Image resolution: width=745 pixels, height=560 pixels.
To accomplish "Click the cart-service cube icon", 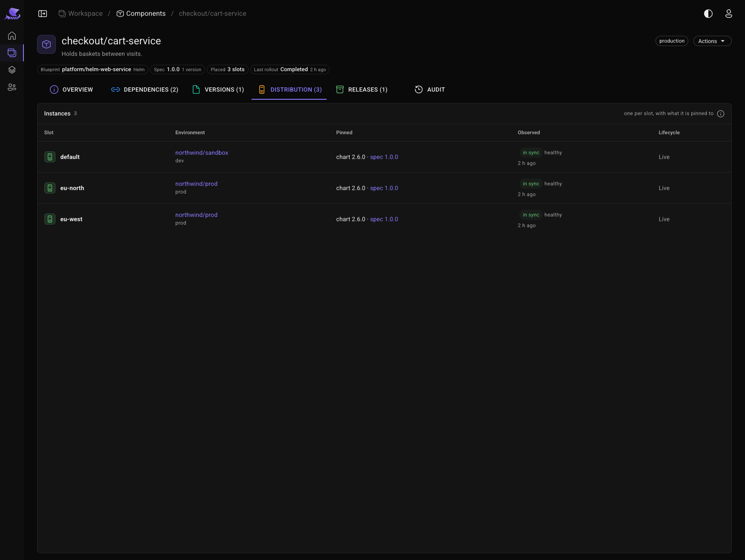I will point(46,44).
